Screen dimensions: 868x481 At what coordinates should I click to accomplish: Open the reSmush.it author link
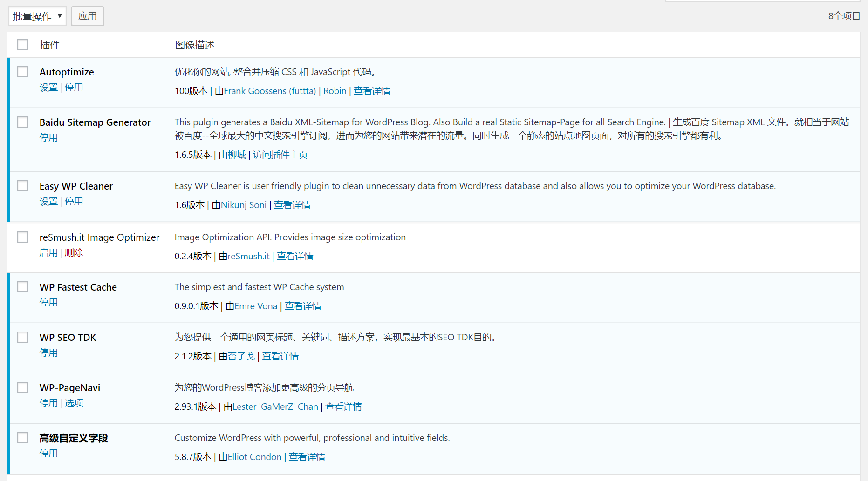249,257
